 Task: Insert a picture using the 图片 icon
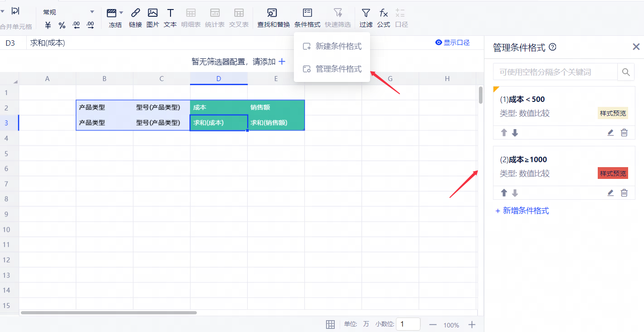[153, 13]
